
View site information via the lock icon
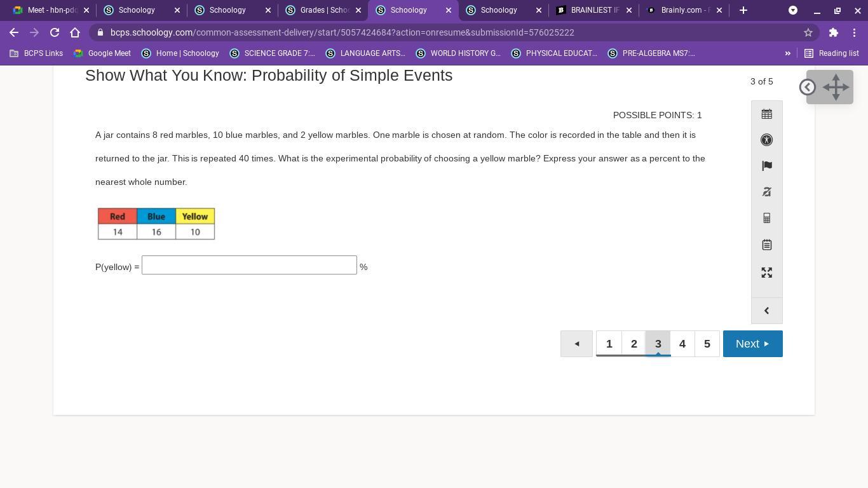click(x=100, y=32)
